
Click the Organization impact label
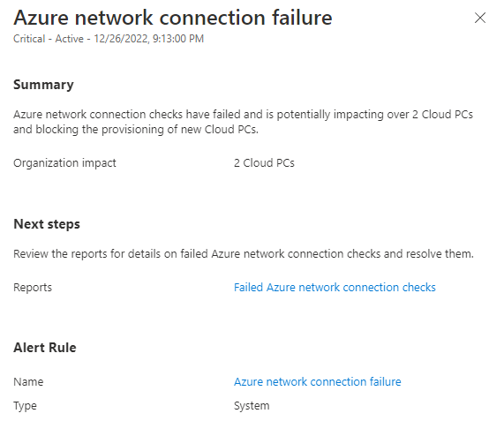point(64,163)
